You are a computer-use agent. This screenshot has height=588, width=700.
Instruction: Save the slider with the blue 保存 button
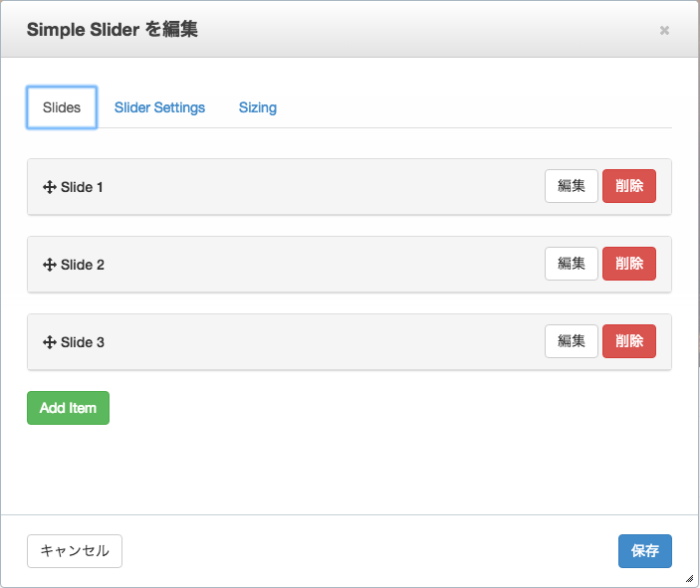click(x=644, y=551)
